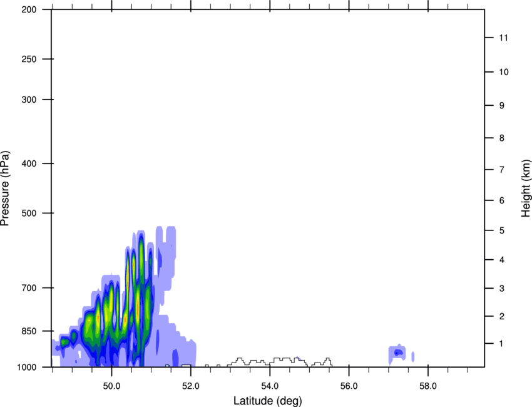
Task: Click the 50.0 latitude tick label
Action: coord(111,386)
